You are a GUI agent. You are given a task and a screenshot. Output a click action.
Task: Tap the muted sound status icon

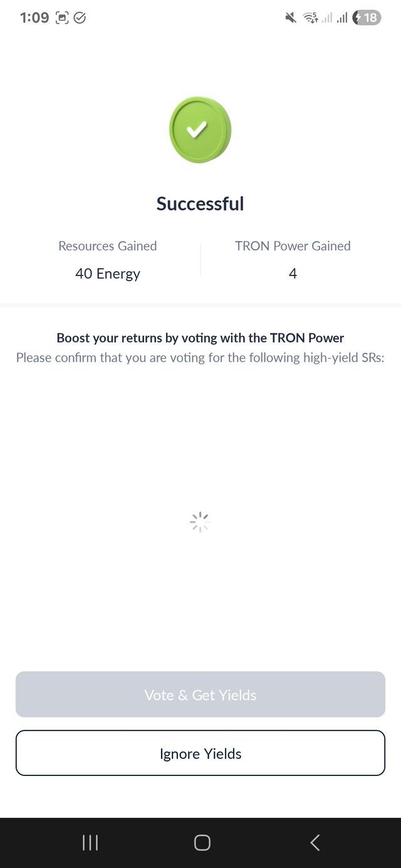[x=290, y=18]
